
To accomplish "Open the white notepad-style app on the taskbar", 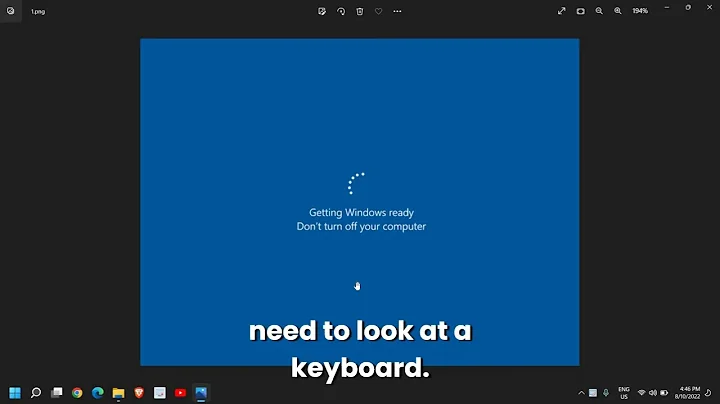I will [x=160, y=393].
